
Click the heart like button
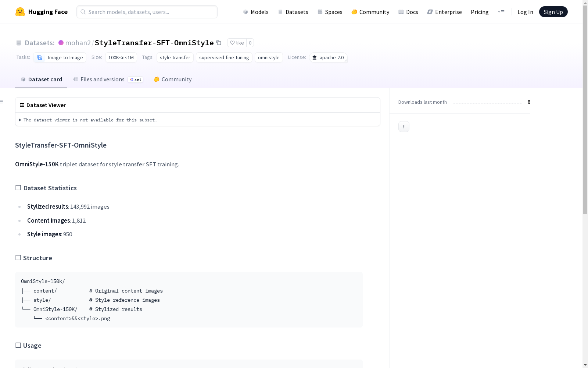[x=237, y=43]
